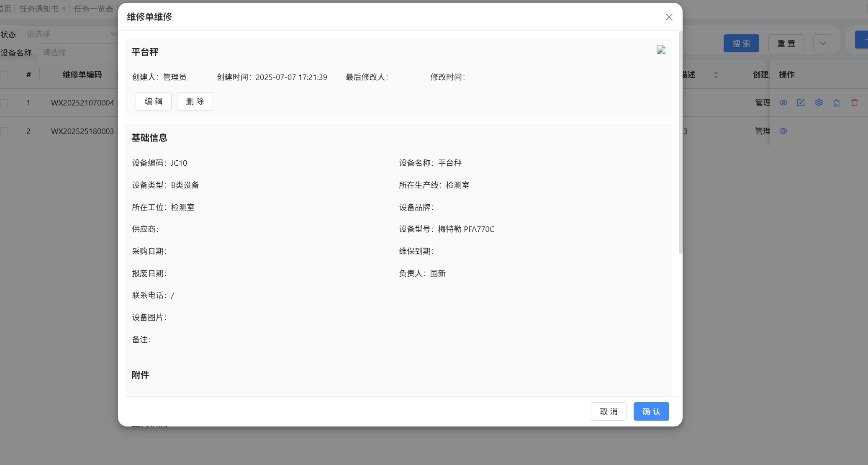Click the dialog's vertical scrollbar

pyautogui.click(x=681, y=142)
